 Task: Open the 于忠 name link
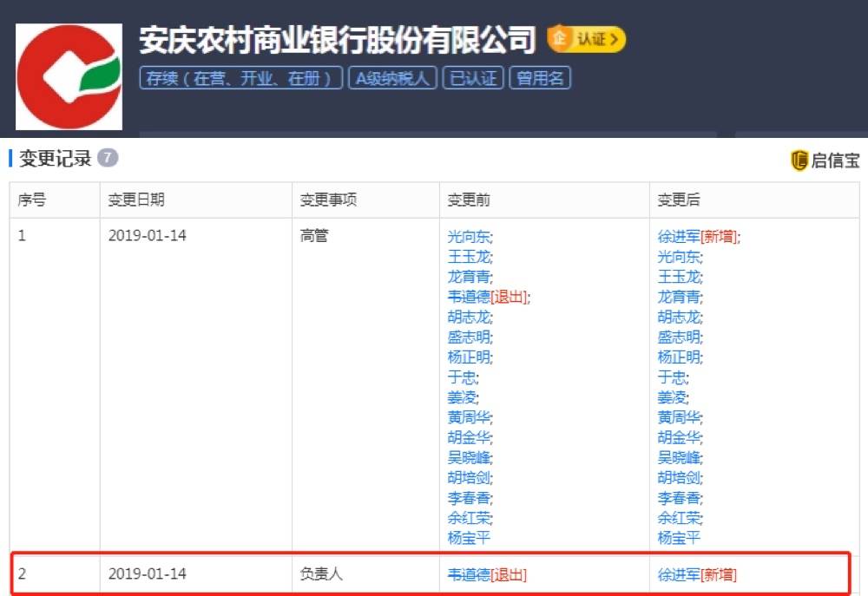coord(464,378)
